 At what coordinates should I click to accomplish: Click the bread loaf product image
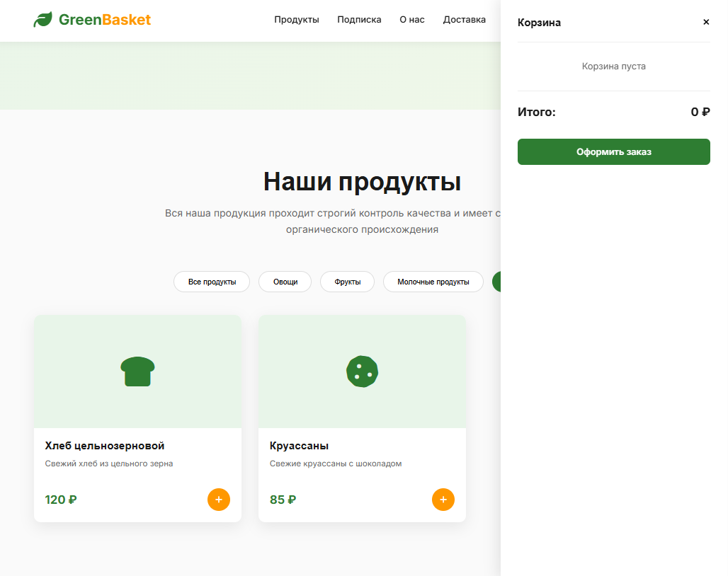click(x=137, y=371)
